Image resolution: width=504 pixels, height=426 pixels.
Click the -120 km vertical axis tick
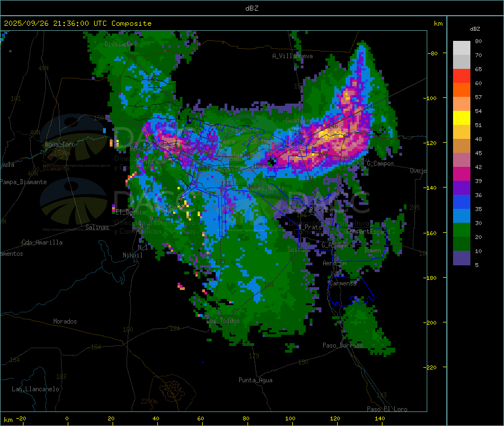431,143
